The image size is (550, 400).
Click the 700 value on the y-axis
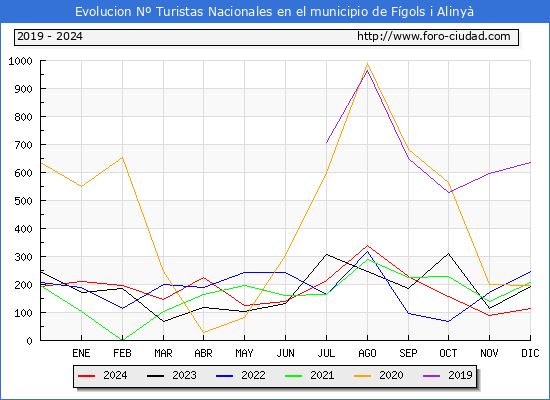click(24, 145)
